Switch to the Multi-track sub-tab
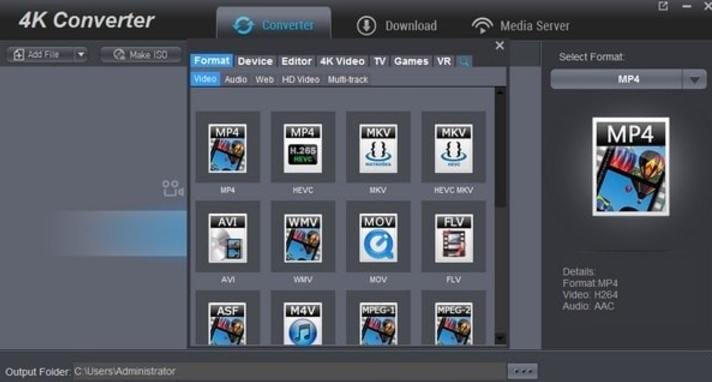Viewport: 712px width, 382px height. [348, 79]
